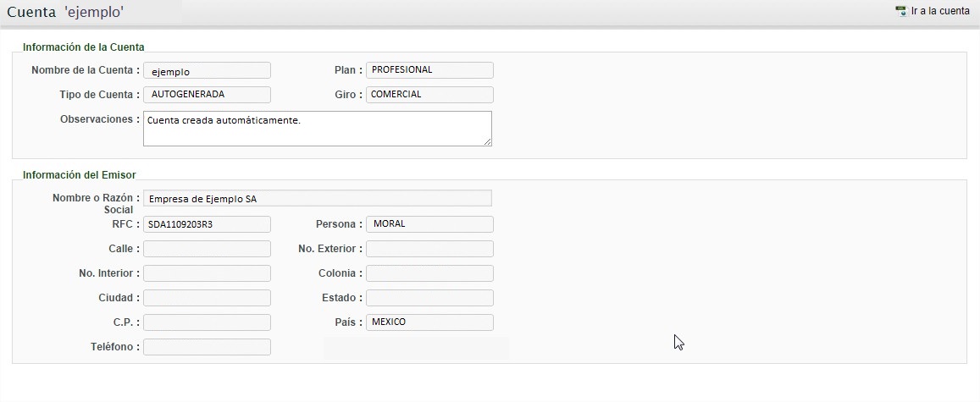Viewport: 980px width, 402px height.
Task: Grab the Observaciones textarea resize handle
Action: (488, 142)
